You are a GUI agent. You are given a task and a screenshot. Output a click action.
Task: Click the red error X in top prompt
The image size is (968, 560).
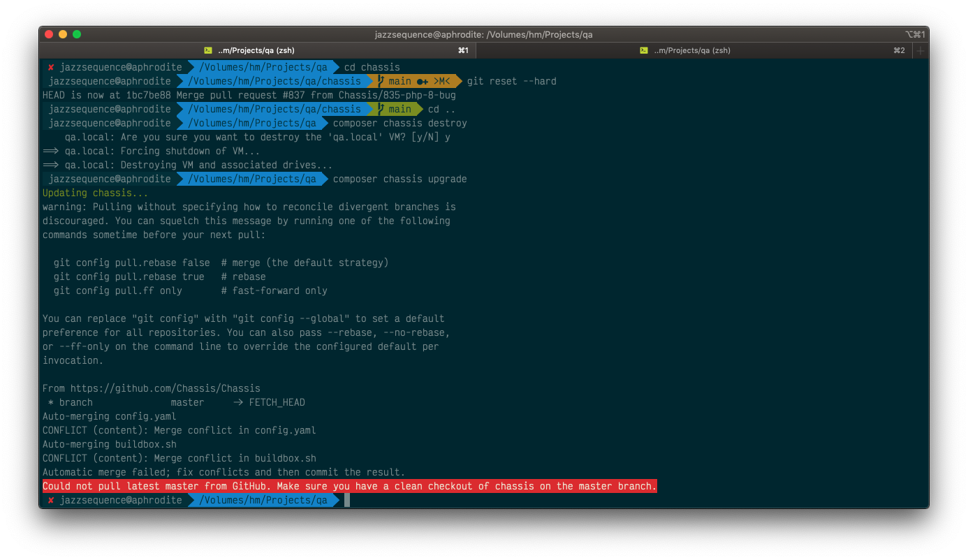[51, 68]
